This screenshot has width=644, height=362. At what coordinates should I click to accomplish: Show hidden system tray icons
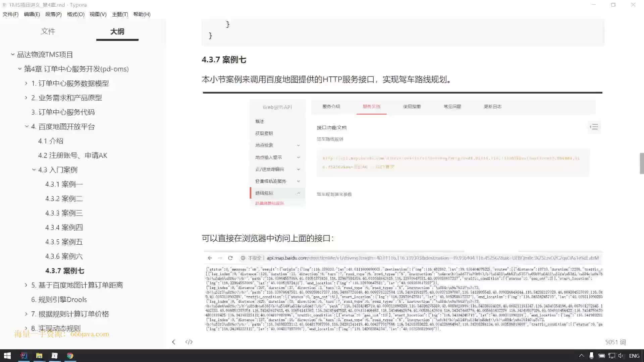[581, 356]
